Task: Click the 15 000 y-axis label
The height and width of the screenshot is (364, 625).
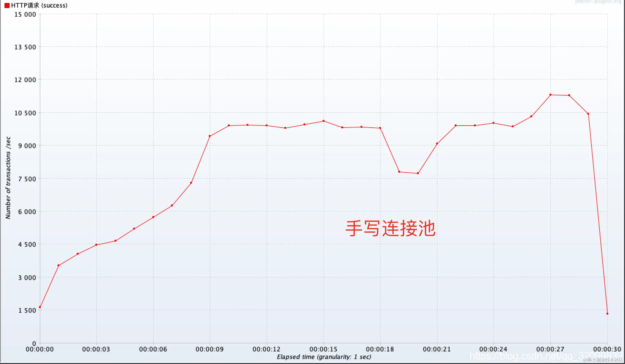Action: [x=25, y=15]
